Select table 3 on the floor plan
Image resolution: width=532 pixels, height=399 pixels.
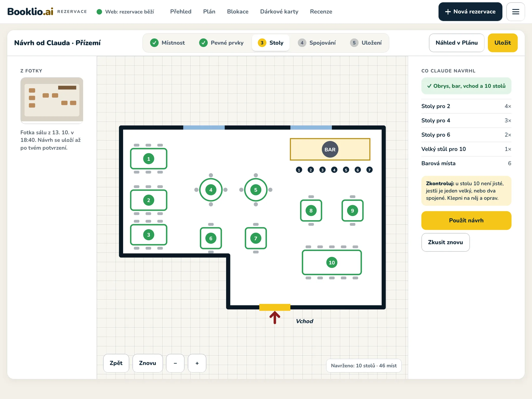pyautogui.click(x=149, y=235)
